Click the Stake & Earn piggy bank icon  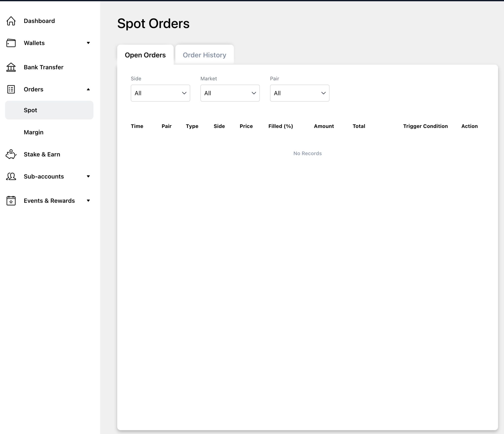click(x=11, y=154)
